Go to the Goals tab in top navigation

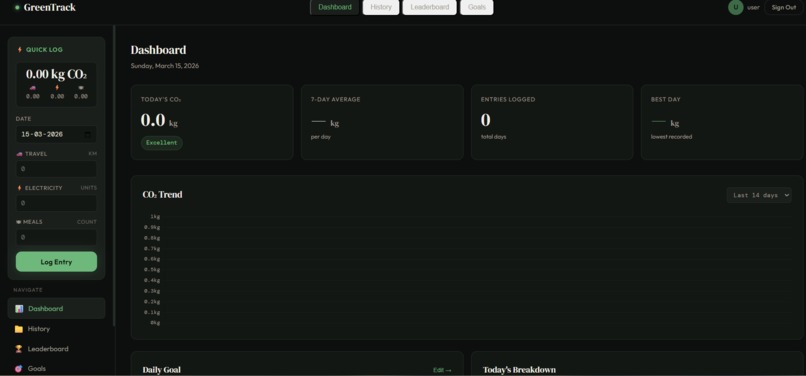pos(477,7)
